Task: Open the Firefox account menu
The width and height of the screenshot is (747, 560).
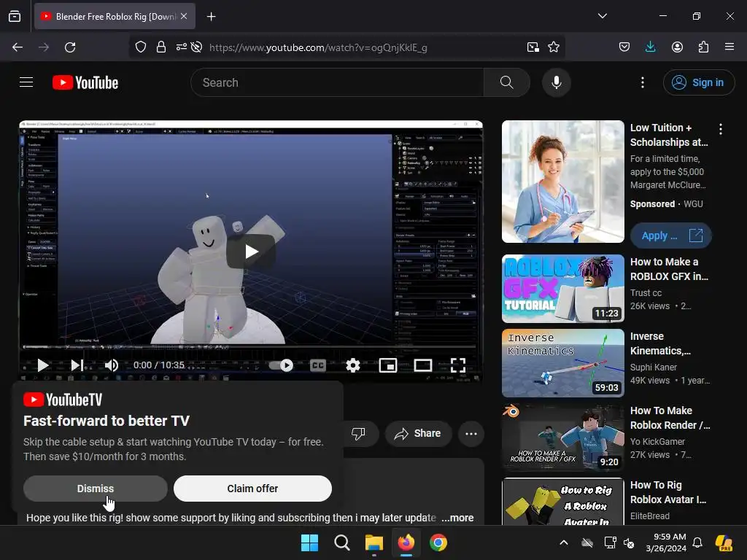Action: (677, 47)
